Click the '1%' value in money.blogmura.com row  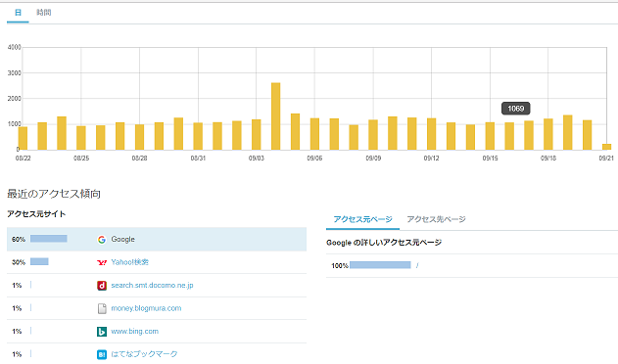(x=17, y=308)
